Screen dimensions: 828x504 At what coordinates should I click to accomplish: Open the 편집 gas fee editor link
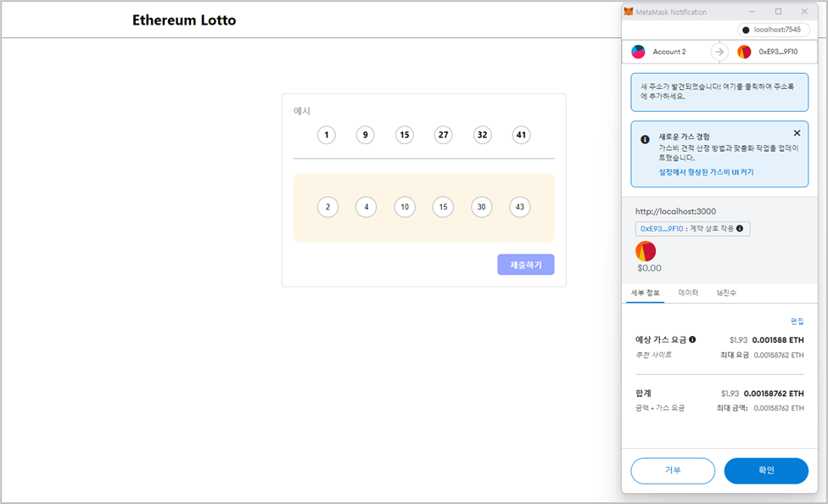coord(797,321)
